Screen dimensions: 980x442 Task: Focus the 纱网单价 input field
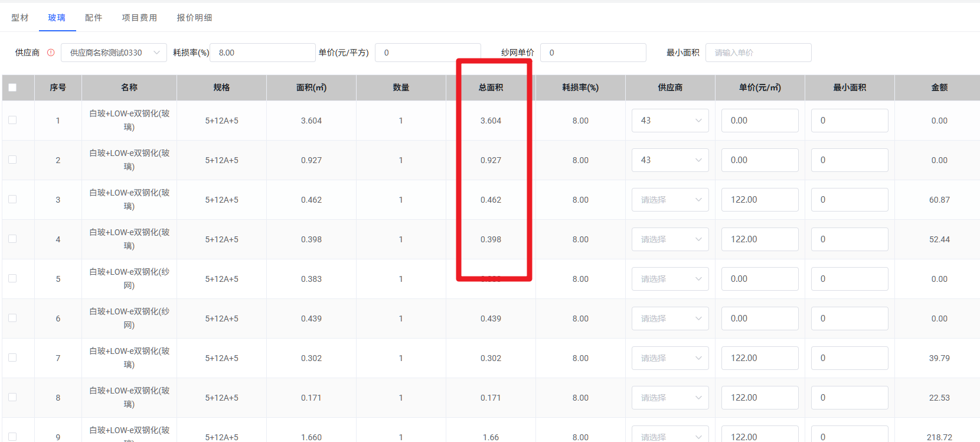point(593,53)
